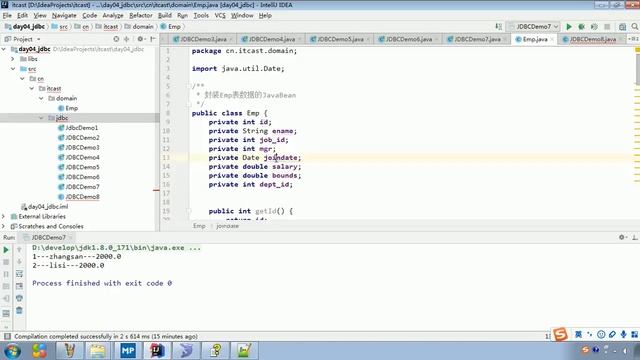Pause output icon in the Run panel

[x=6, y=274]
